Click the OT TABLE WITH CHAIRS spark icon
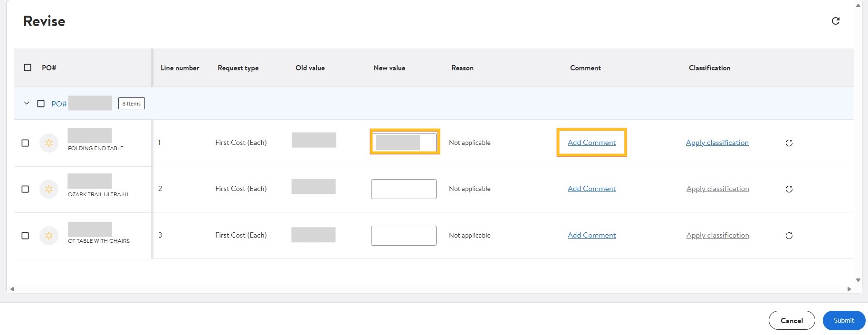 [x=49, y=236]
